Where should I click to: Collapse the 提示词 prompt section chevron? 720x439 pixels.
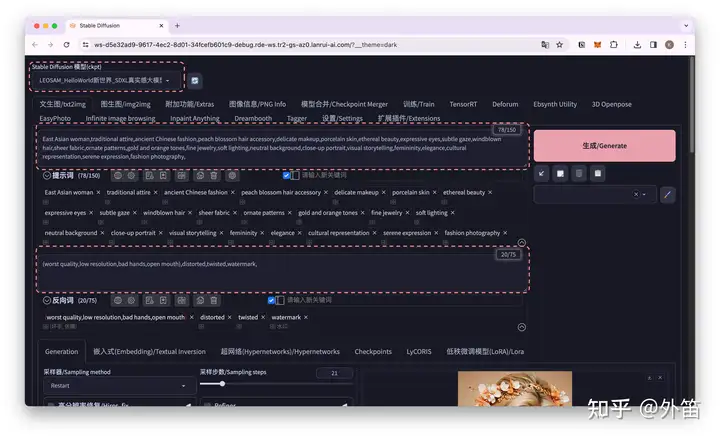(x=47, y=175)
